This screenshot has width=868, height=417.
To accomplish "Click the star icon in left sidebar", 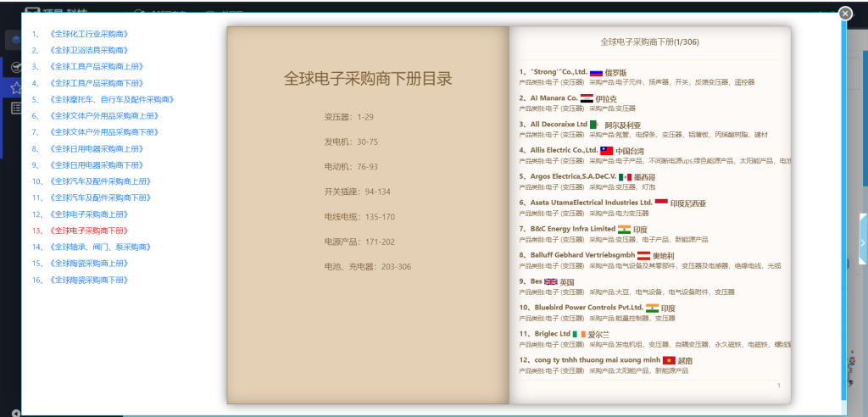I will (x=14, y=87).
